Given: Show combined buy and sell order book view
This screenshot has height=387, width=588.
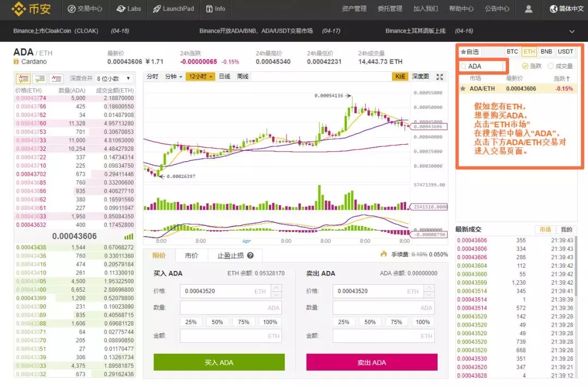Looking at the screenshot, I should point(23,78).
